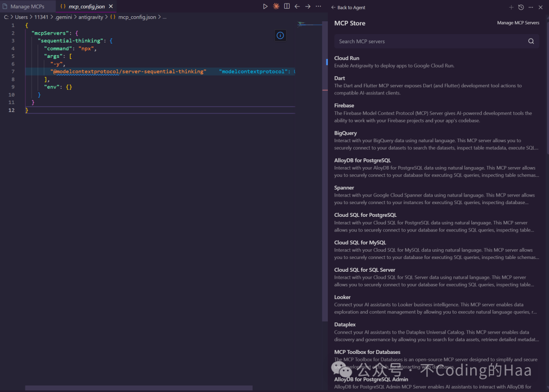Viewport: 549px width, 392px height.
Task: Navigate back with the left arrow icon
Action: 297,6
